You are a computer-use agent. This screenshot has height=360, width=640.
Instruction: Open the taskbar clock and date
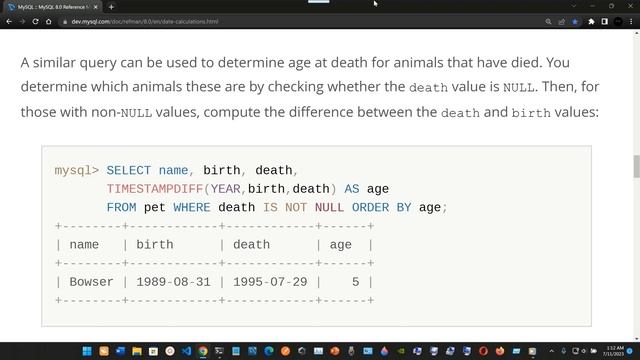614,351
